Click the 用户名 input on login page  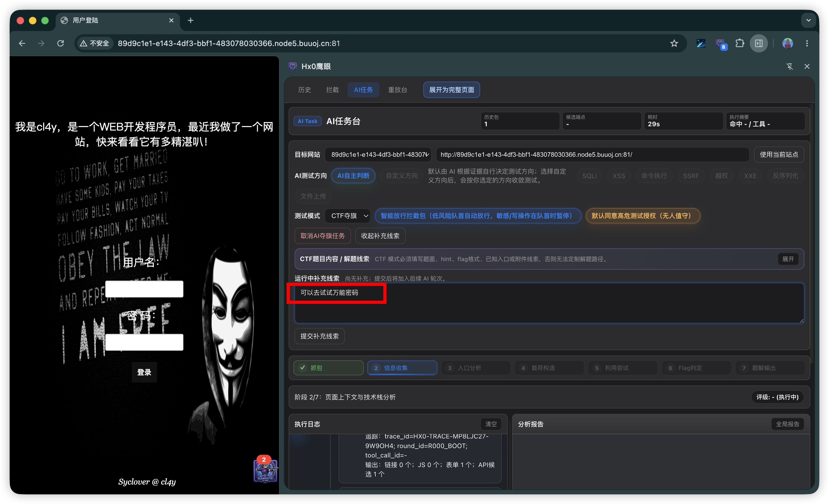tap(144, 289)
